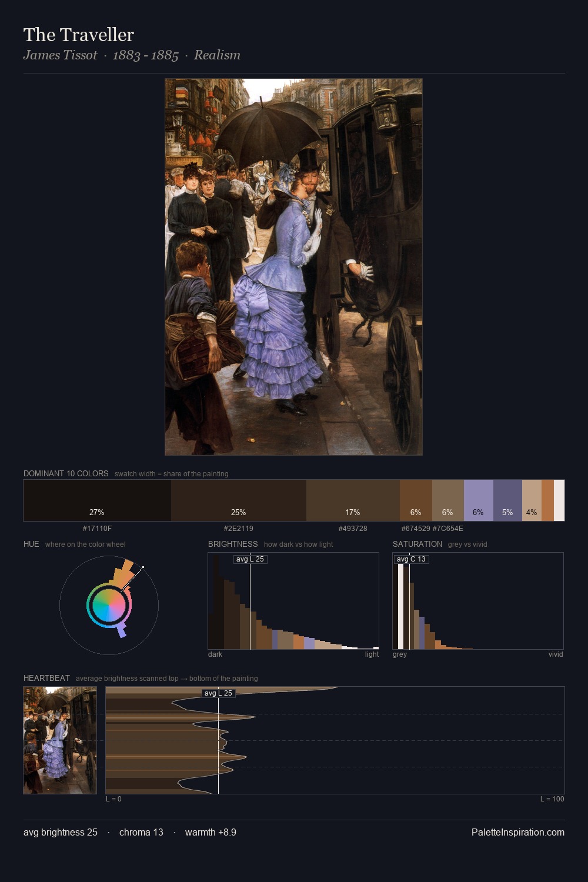Click the footer stat "warmth +8.9"
This screenshot has width=588, height=882.
point(211,832)
